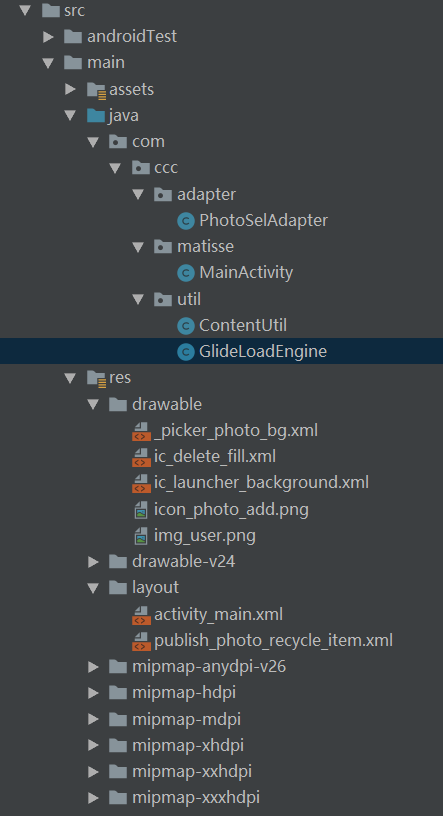
Task: Expand the drawable-v24 folder
Action: (93, 562)
